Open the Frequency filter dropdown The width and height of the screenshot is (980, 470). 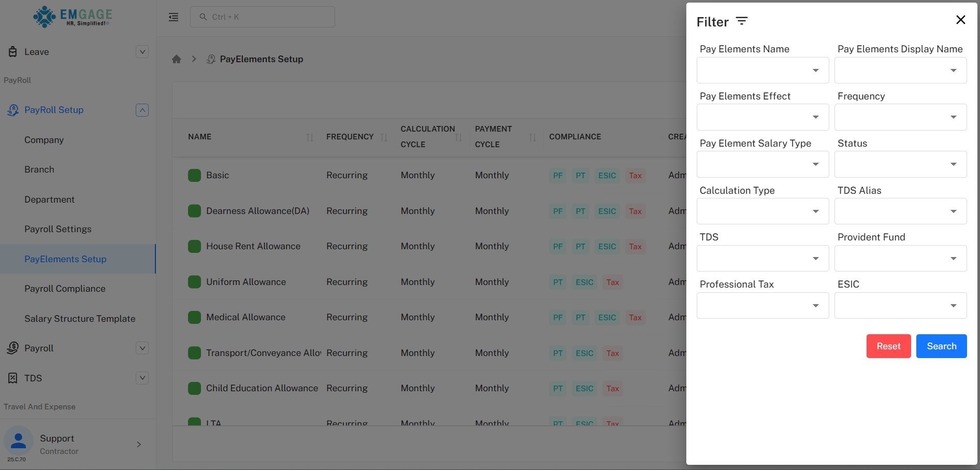point(900,118)
